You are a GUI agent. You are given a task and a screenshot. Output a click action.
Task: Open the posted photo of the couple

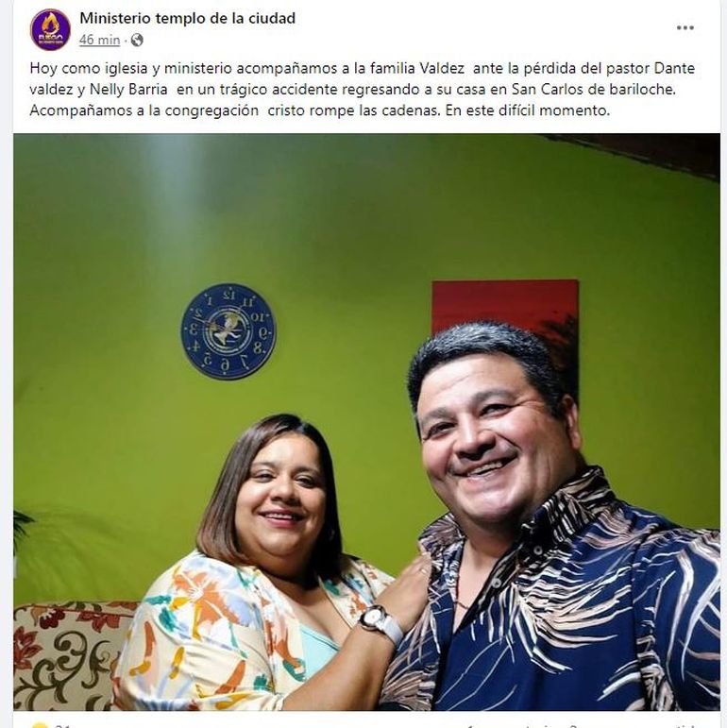366,422
